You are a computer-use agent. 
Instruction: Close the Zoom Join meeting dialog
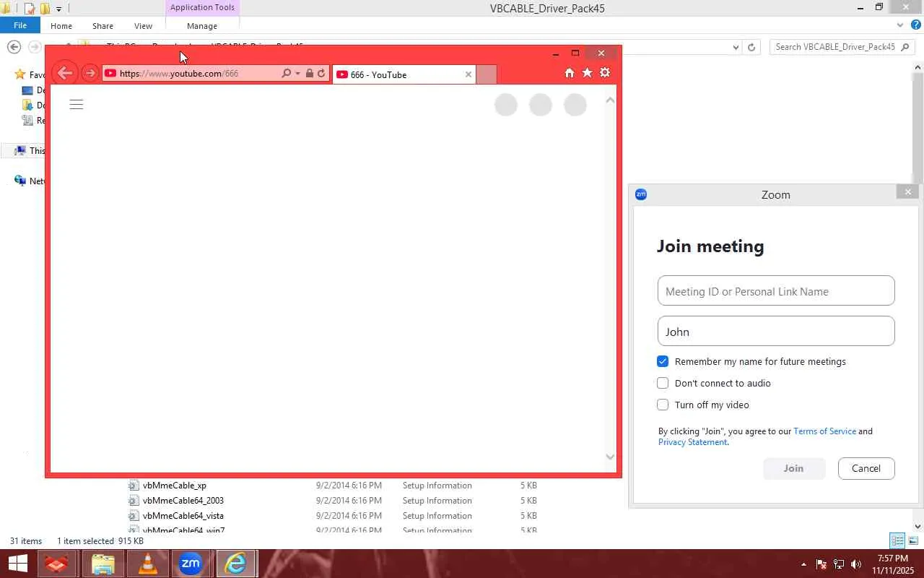[907, 191]
